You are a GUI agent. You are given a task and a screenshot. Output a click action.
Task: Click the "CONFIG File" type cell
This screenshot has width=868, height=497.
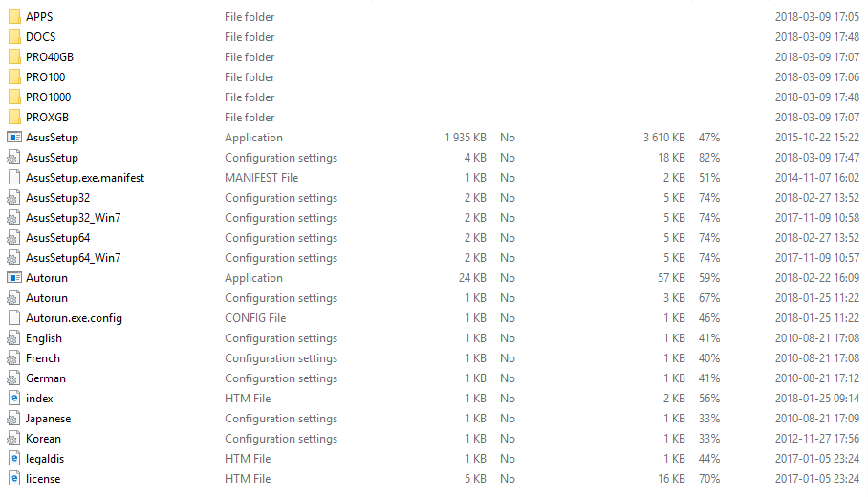tap(255, 318)
